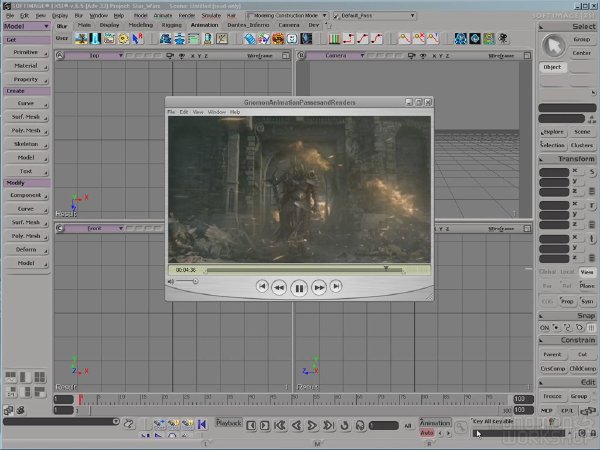
Task: Open the Front viewport view dropdown
Action: (95, 228)
